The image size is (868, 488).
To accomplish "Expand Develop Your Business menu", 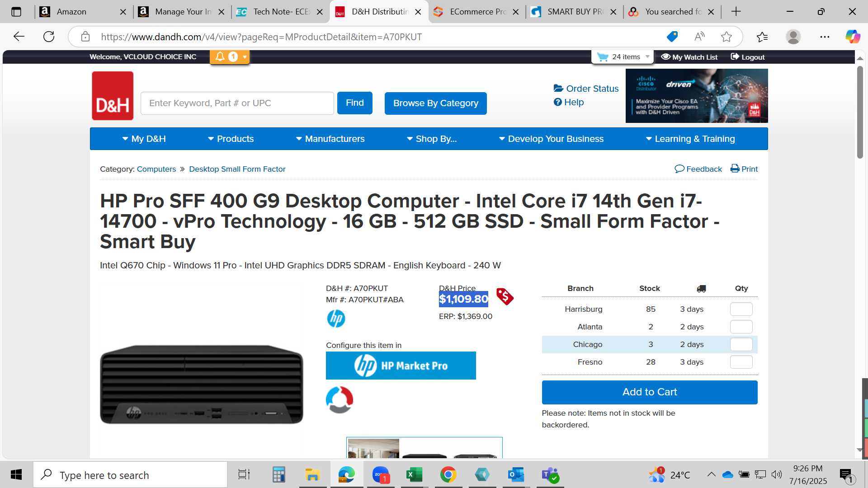I will pyautogui.click(x=551, y=139).
